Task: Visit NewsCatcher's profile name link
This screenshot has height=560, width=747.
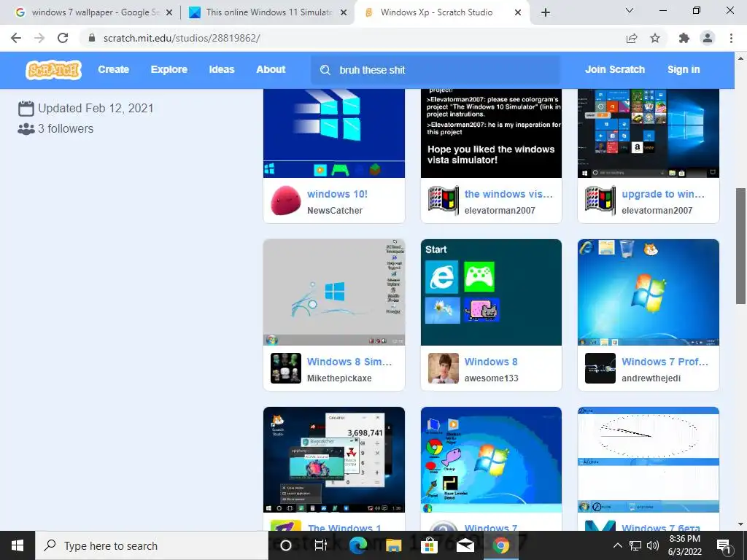Action: click(x=335, y=211)
